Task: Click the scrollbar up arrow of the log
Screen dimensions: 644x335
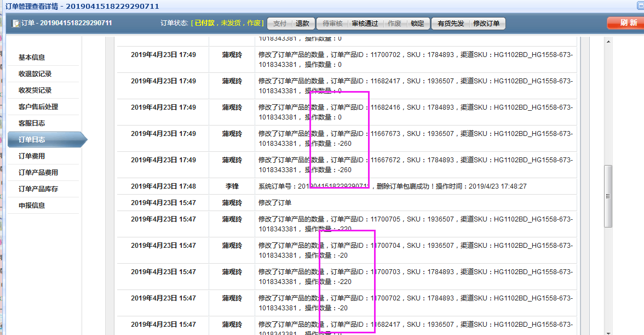Action: (608, 42)
